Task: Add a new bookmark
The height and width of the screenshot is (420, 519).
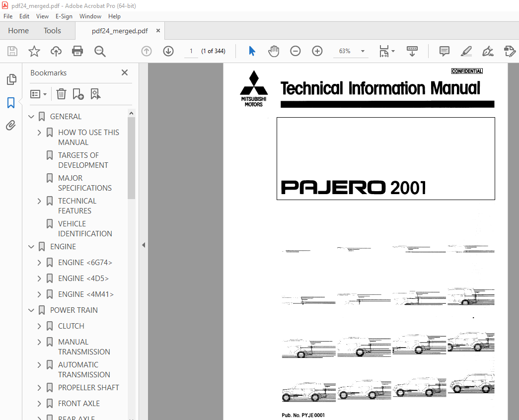Action: pos(78,94)
